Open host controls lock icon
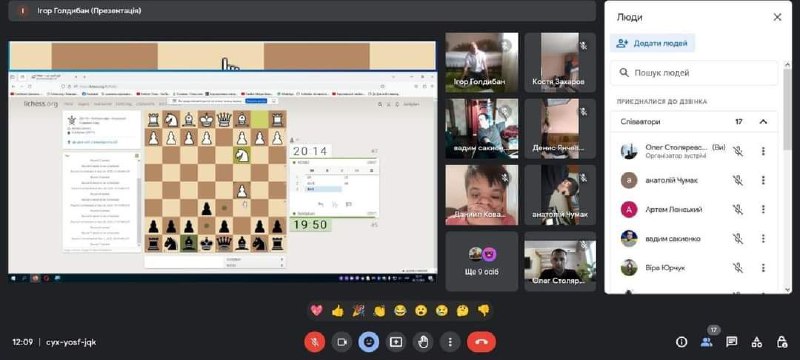 pos(782,342)
